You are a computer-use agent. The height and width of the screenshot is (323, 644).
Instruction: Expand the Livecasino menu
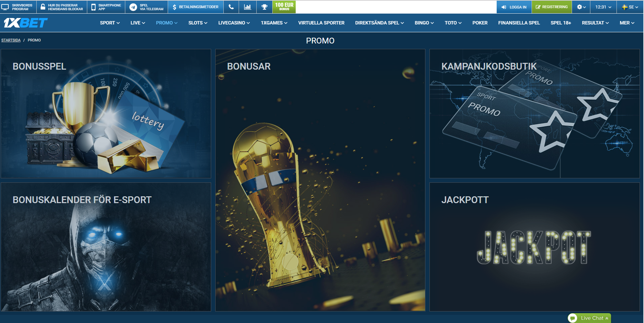[x=234, y=23]
